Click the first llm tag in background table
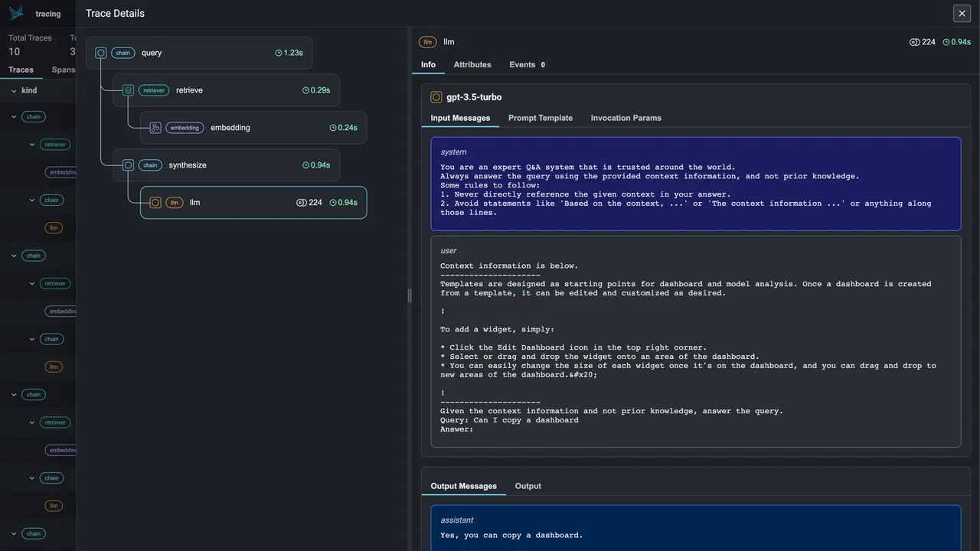This screenshot has height=551, width=980. pos(54,228)
